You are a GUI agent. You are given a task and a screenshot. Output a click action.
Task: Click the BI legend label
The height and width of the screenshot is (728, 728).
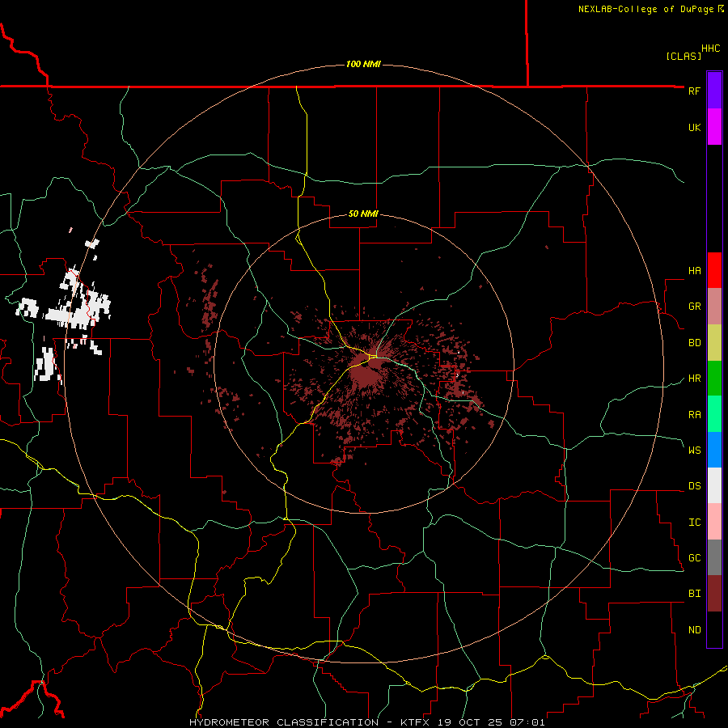point(694,594)
